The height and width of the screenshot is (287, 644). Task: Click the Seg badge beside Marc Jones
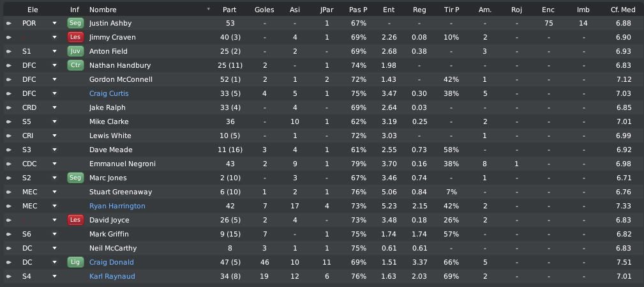tap(75, 178)
